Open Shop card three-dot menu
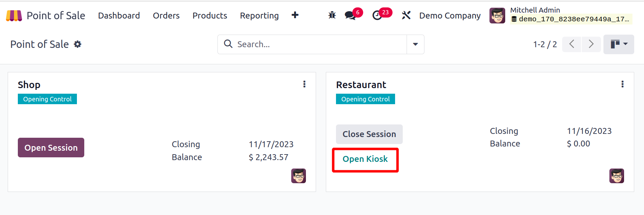The height and width of the screenshot is (215, 644). point(305,84)
